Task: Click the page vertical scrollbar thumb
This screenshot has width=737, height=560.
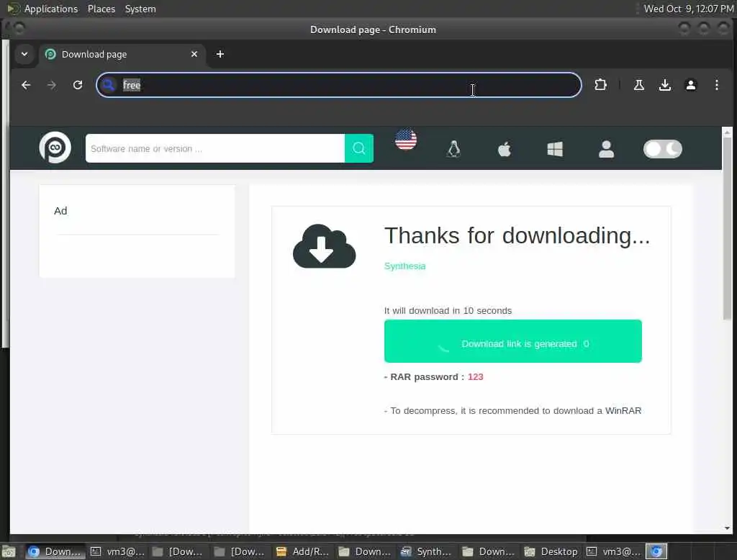Action: pyautogui.click(x=727, y=228)
